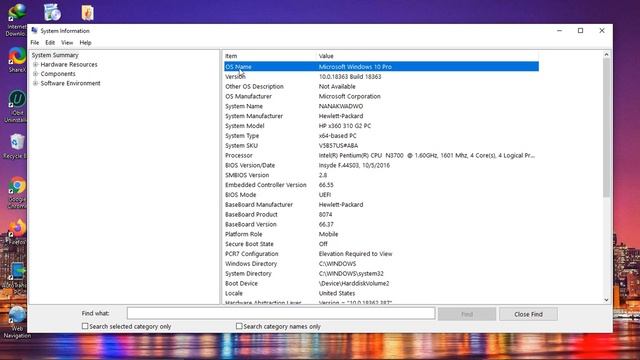The image size is (640, 360).
Task: Select the BaseBoard Product row
Action: [x=381, y=214]
